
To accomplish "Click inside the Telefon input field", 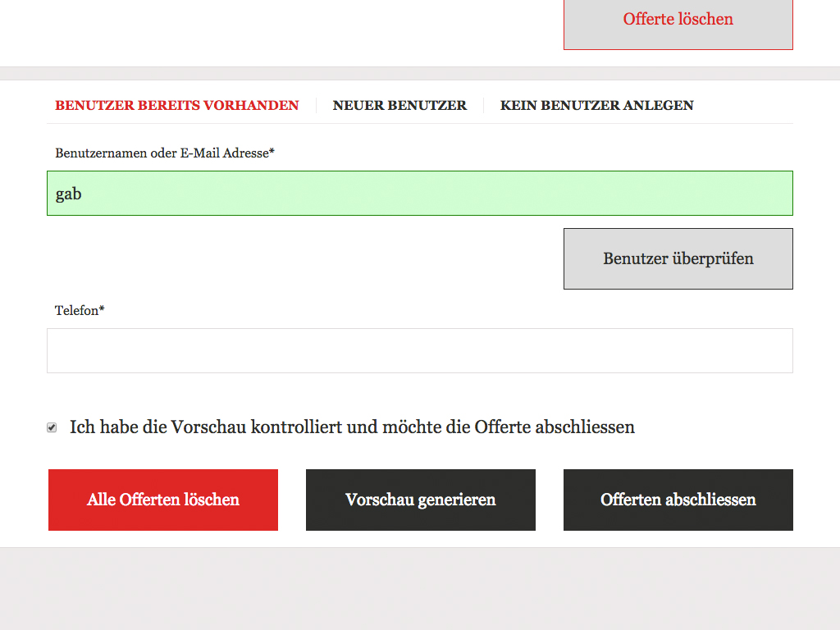I will pyautogui.click(x=420, y=350).
